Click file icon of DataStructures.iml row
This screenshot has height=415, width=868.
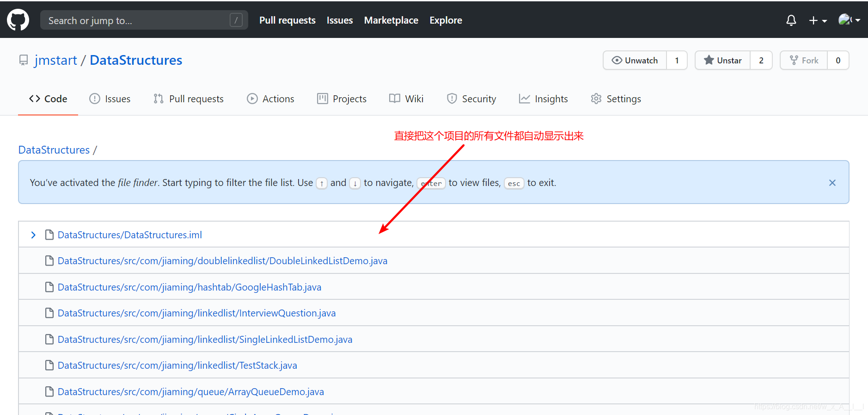point(49,235)
